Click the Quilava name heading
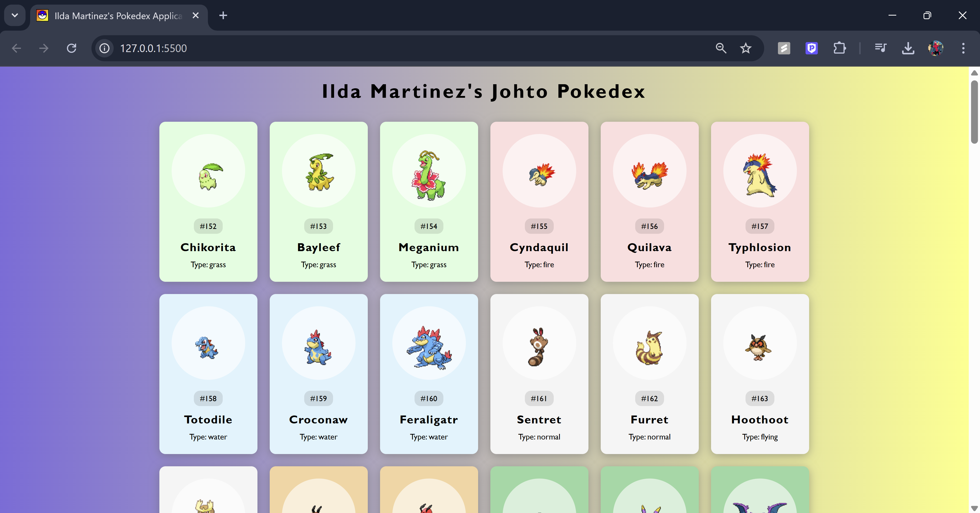 coord(650,248)
